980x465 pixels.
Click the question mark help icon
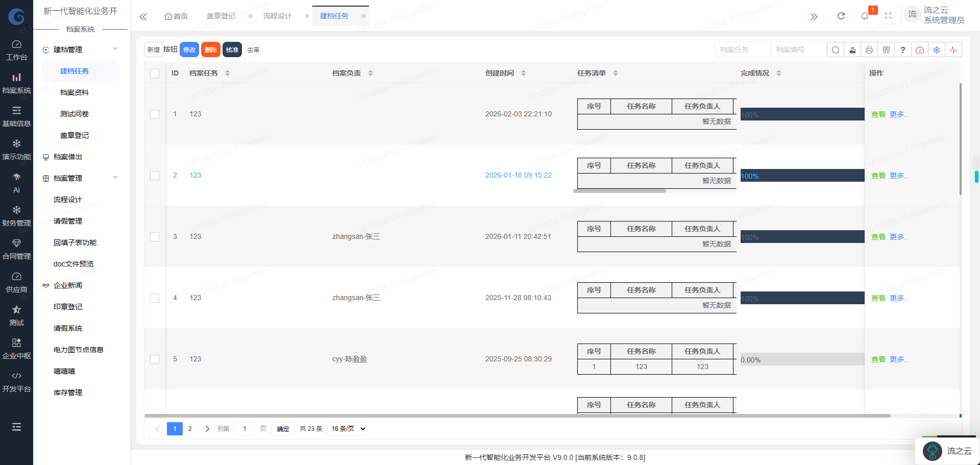point(903,50)
